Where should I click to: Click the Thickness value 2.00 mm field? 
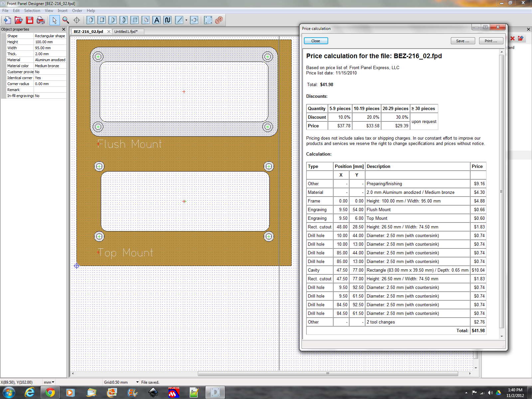(50, 54)
